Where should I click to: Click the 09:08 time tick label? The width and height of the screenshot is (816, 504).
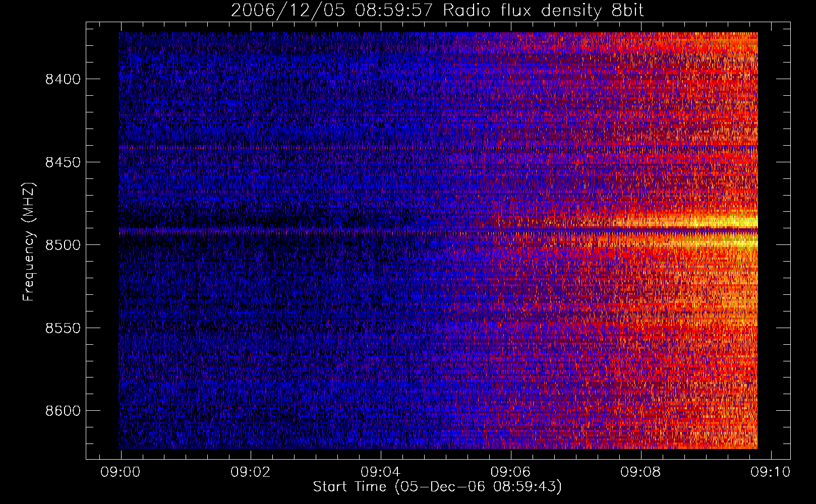pos(640,472)
